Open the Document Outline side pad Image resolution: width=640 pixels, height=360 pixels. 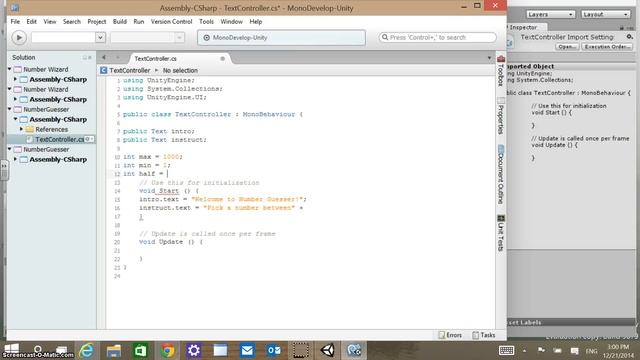click(501, 175)
